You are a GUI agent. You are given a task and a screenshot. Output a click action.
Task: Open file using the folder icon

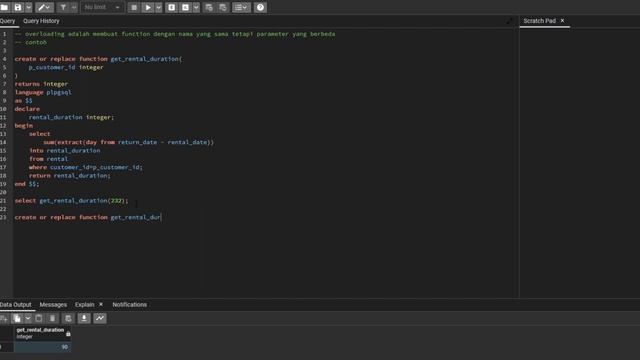click(4, 7)
